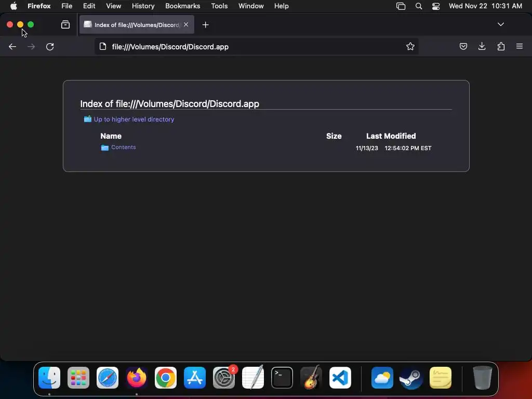The width and height of the screenshot is (532, 399).
Task: Open Launchpad from the Dock
Action: (x=78, y=378)
